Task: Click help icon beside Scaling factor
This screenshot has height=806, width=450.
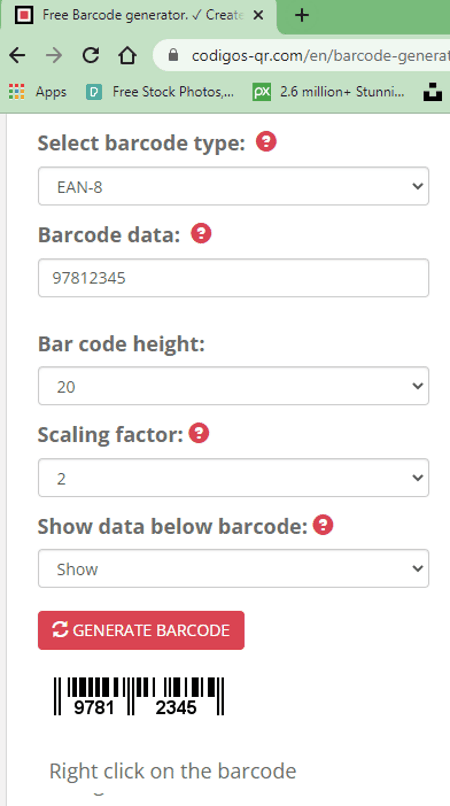Action: click(199, 433)
